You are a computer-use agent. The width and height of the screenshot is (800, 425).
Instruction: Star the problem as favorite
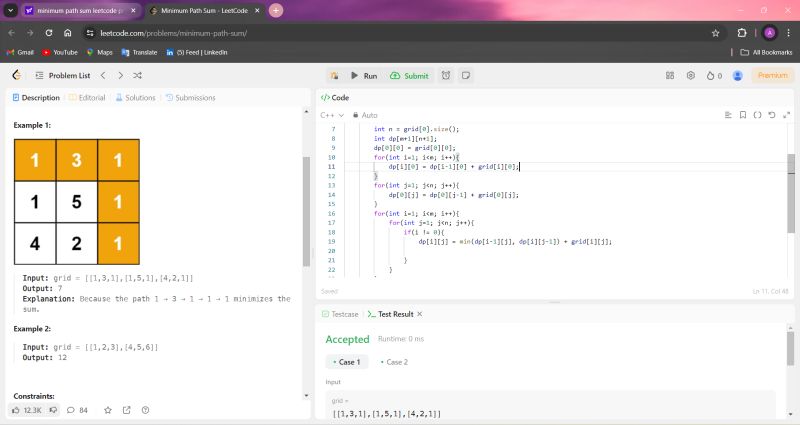[107, 410]
